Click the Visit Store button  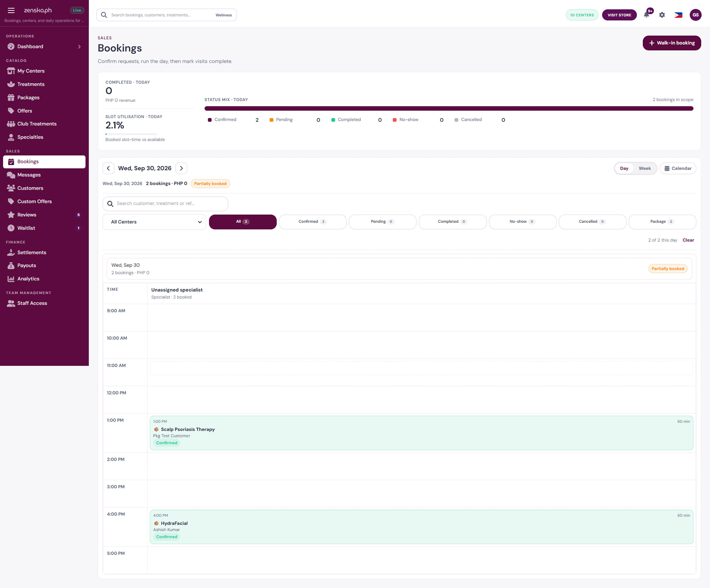[x=619, y=15]
